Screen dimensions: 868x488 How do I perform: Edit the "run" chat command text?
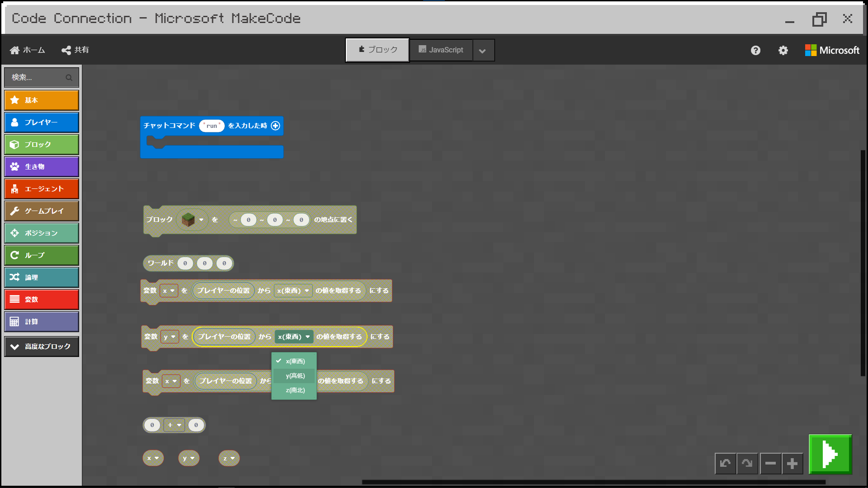tap(212, 126)
